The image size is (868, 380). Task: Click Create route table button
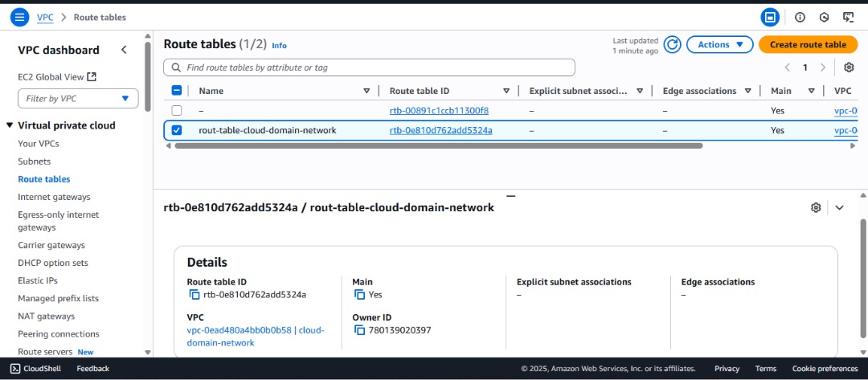tap(808, 45)
